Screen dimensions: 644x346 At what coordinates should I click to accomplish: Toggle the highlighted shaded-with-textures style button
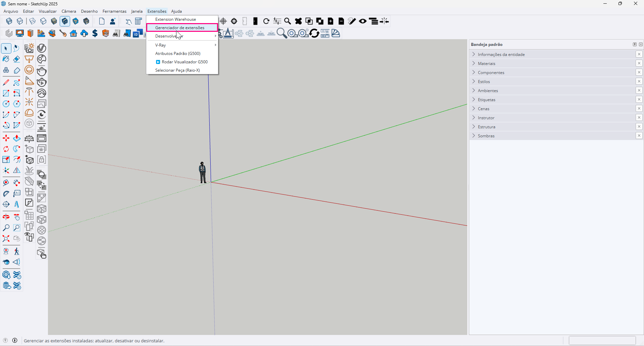coord(65,21)
